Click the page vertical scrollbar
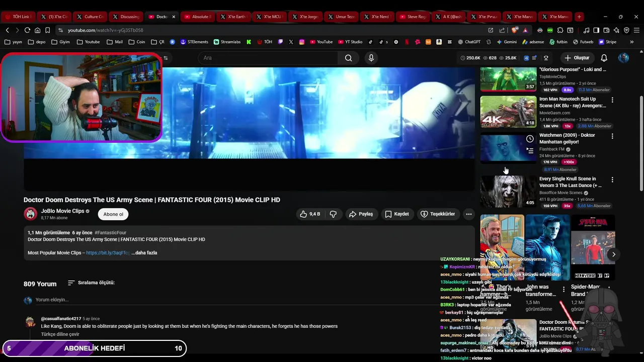 point(641,143)
